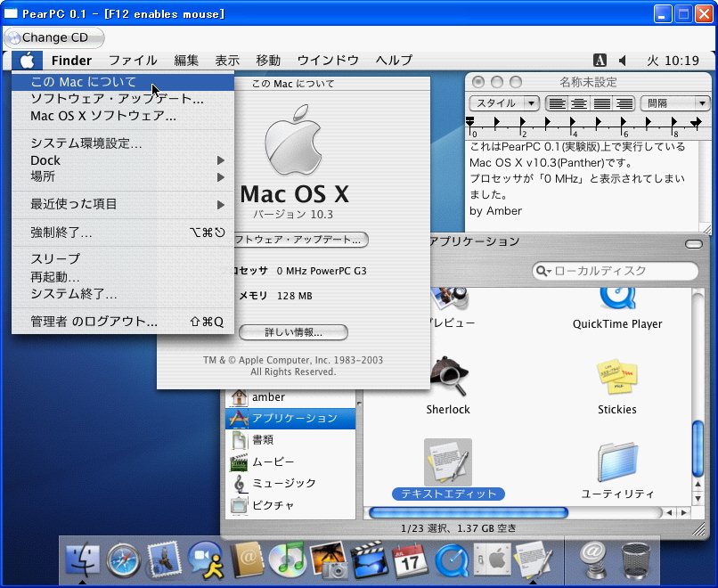Open the Finder icon in the Dock

click(83, 560)
